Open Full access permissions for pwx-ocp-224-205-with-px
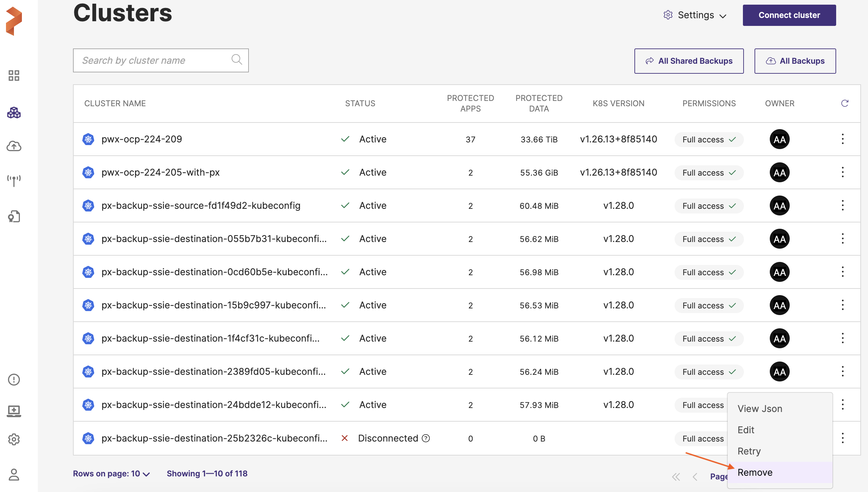The width and height of the screenshot is (868, 492). 709,173
